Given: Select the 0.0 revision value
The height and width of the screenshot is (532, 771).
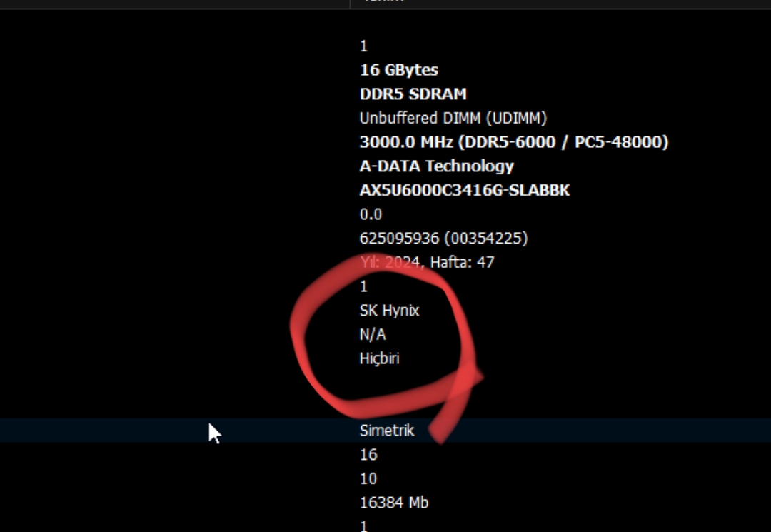Looking at the screenshot, I should 371,214.
